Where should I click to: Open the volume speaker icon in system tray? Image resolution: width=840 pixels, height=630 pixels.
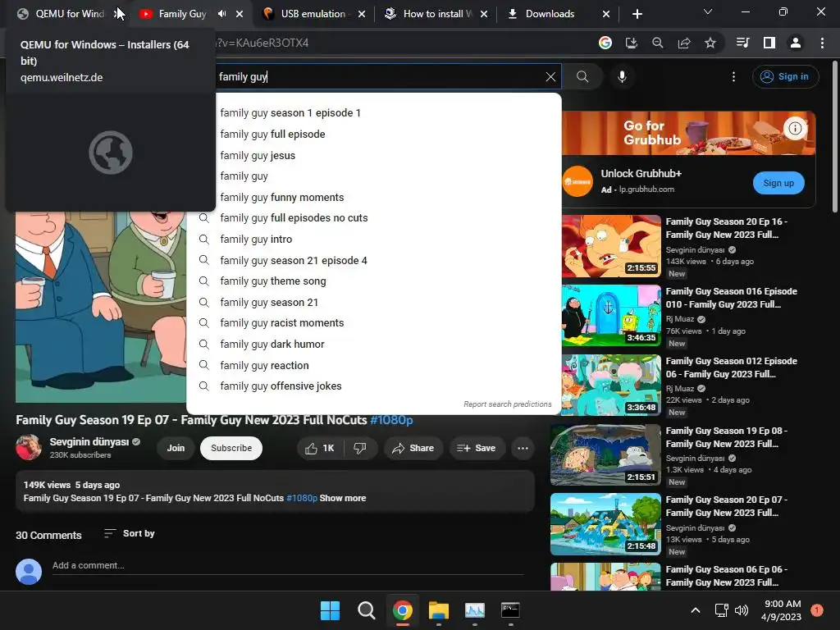tap(742, 610)
